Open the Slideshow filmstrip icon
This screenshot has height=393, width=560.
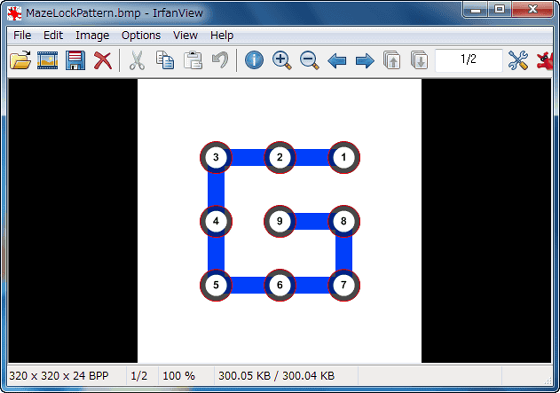point(48,60)
